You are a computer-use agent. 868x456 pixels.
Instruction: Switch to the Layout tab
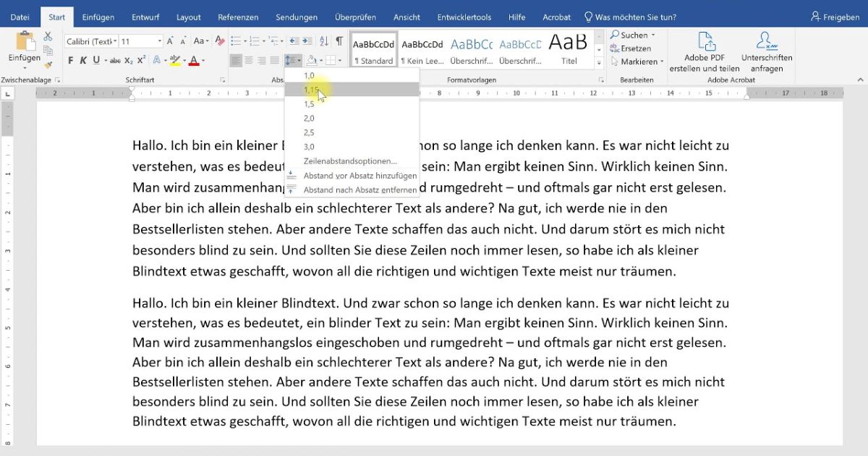point(189,17)
